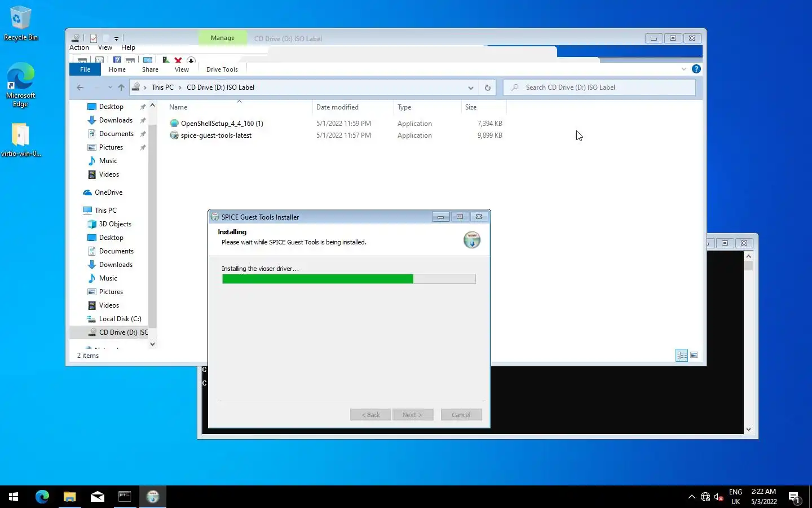Image resolution: width=812 pixels, height=508 pixels.
Task: Sort files by the Size column header
Action: tap(471, 107)
